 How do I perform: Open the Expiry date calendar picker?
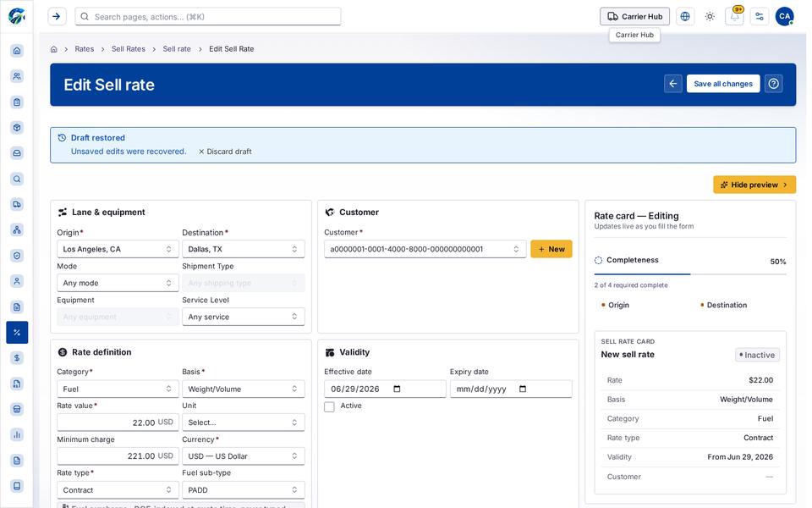(x=523, y=389)
